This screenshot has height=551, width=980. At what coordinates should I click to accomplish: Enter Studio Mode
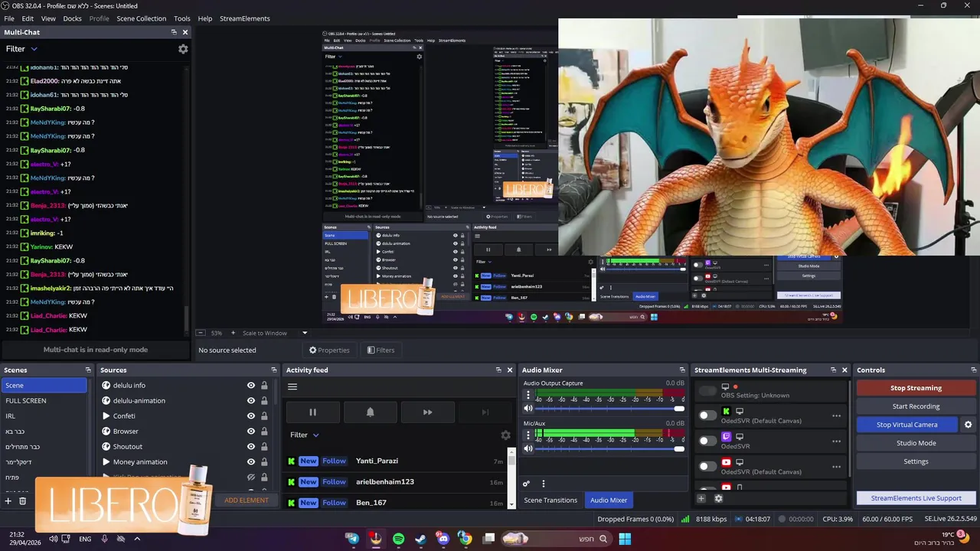[916, 443]
